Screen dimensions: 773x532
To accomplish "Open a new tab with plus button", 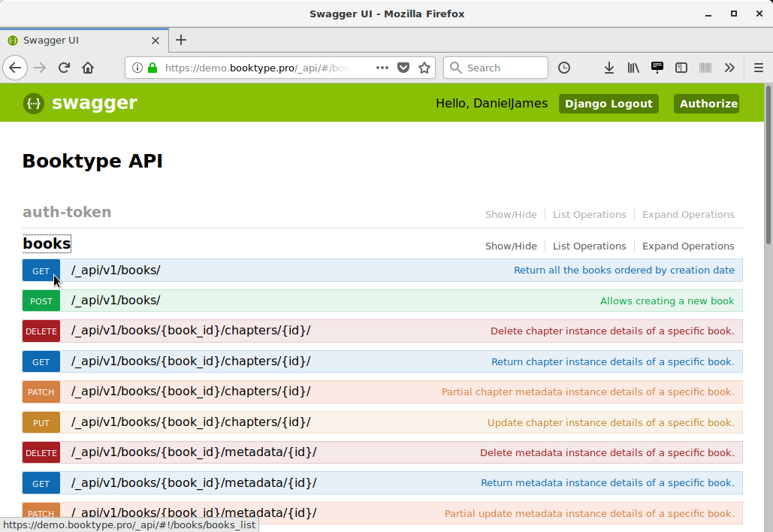I will point(181,40).
